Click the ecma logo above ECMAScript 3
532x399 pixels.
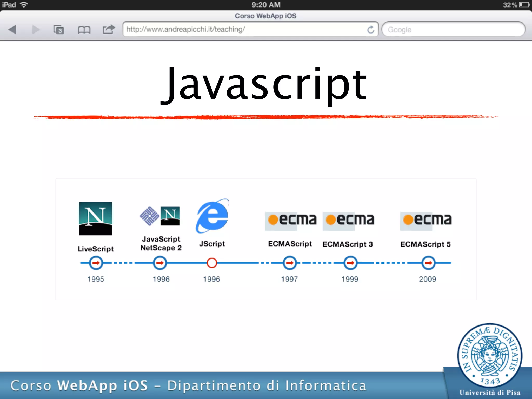click(349, 221)
